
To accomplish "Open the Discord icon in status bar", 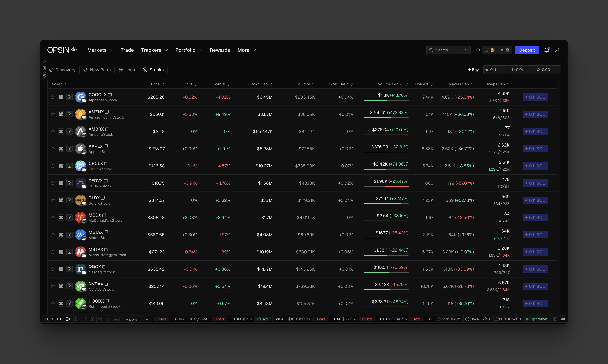I will 563,319.
